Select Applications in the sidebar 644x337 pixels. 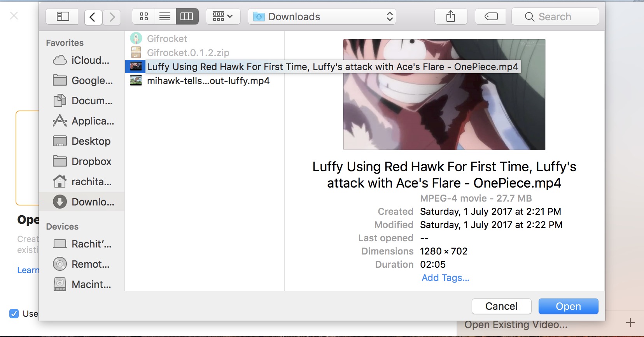(82, 121)
